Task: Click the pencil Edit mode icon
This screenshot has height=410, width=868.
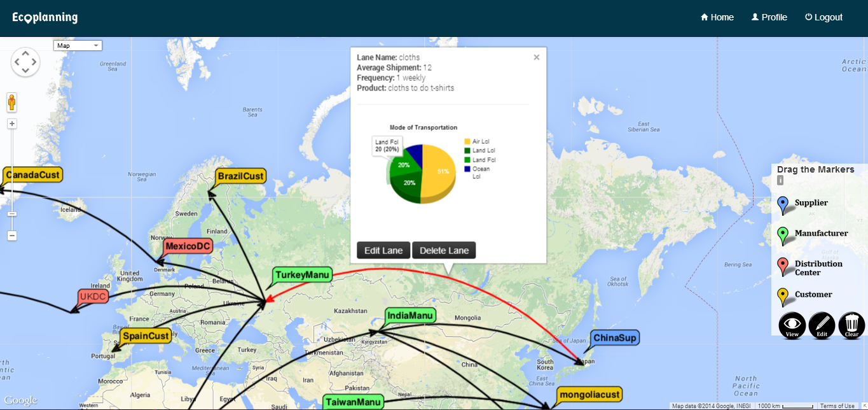Action: [822, 325]
